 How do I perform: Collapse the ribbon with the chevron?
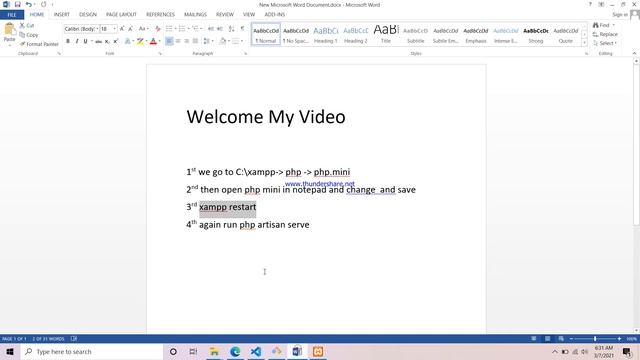(634, 53)
